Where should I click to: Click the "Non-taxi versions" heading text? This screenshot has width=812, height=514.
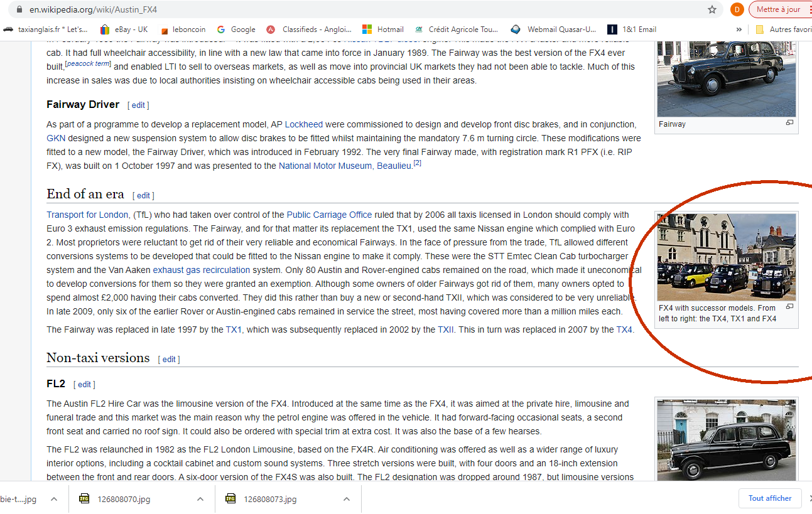[98, 358]
